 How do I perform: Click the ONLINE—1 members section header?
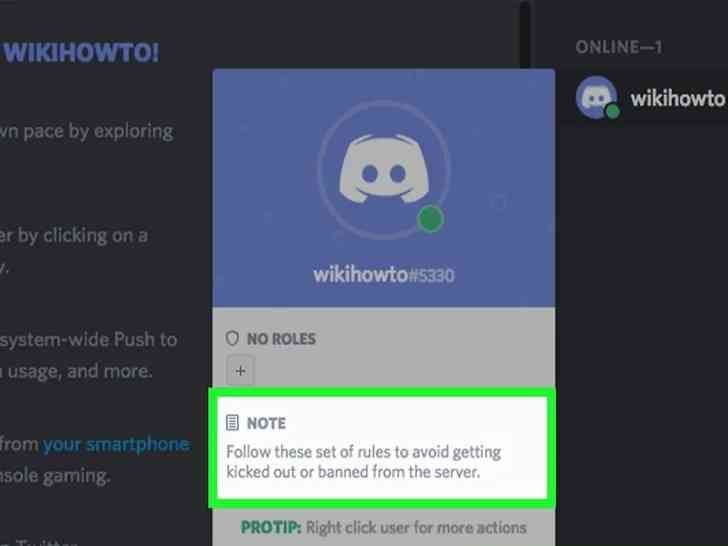pyautogui.click(x=618, y=47)
